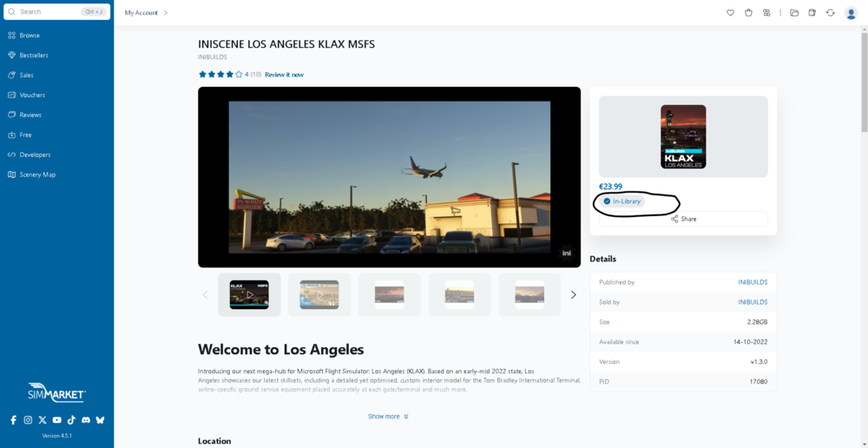Select Scenery Map in the sidebar
Viewport: 868px width, 448px height.
pos(37,175)
